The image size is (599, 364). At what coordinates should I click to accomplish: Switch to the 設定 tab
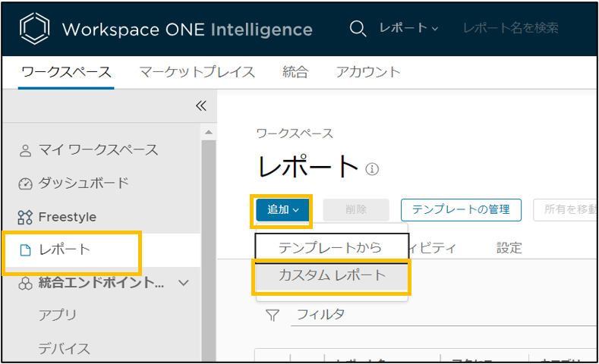509,248
